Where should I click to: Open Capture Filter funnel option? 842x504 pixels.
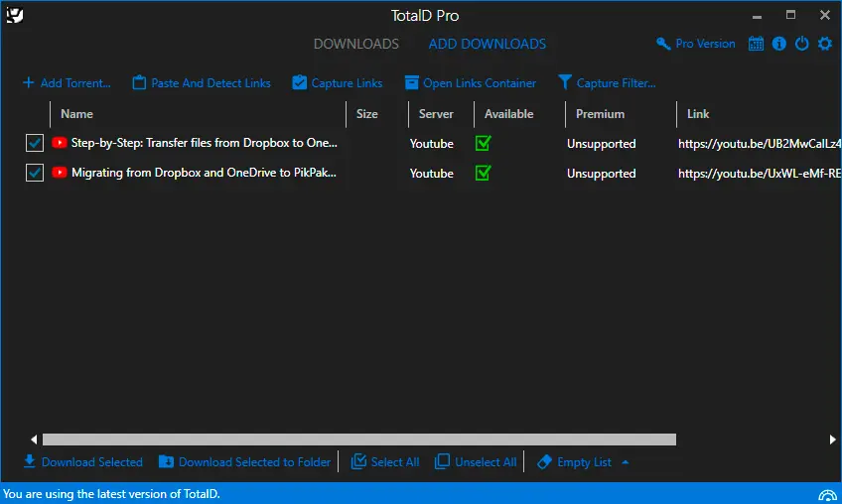pyautogui.click(x=607, y=82)
